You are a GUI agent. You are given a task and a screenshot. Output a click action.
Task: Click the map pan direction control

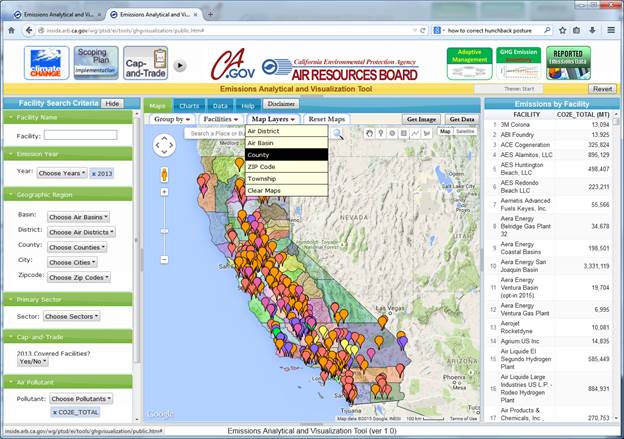pos(165,146)
